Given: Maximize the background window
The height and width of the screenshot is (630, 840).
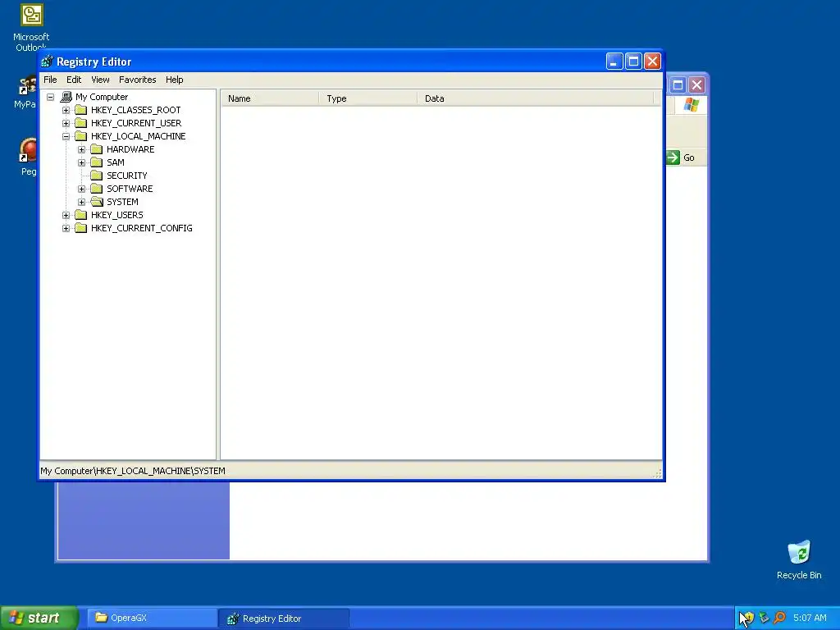Looking at the screenshot, I should (678, 84).
